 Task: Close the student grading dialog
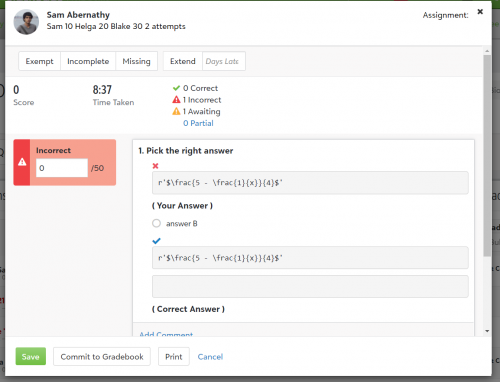[x=480, y=12]
